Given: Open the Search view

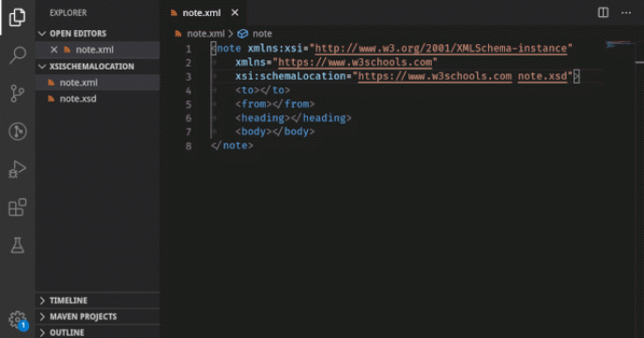Looking at the screenshot, I should (x=17, y=55).
